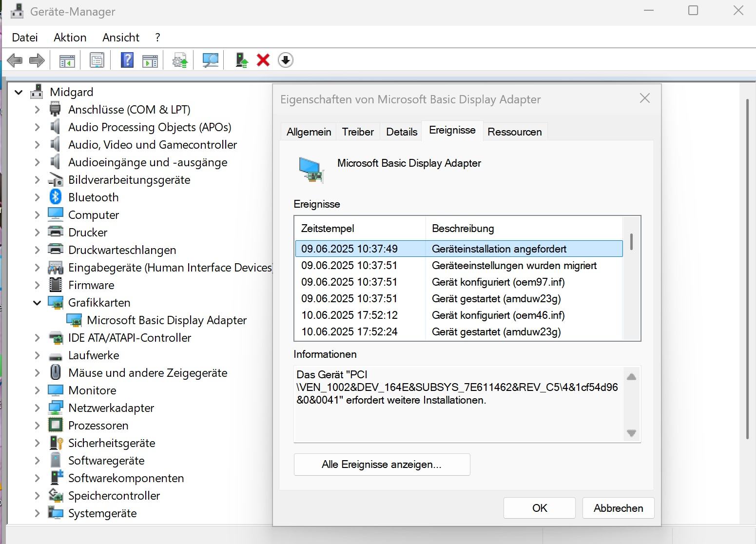This screenshot has height=544, width=756.
Task: Select the Microsoft Basic Display Adapter tree item
Action: 167,320
